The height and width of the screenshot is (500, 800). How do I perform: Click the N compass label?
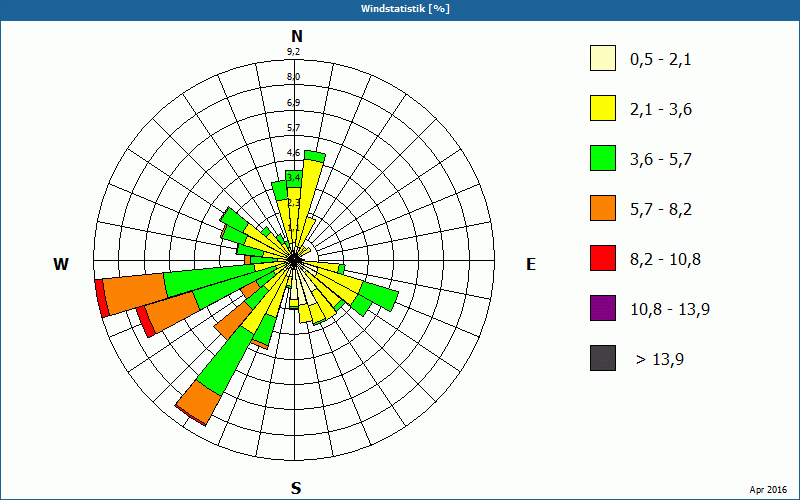point(296,36)
